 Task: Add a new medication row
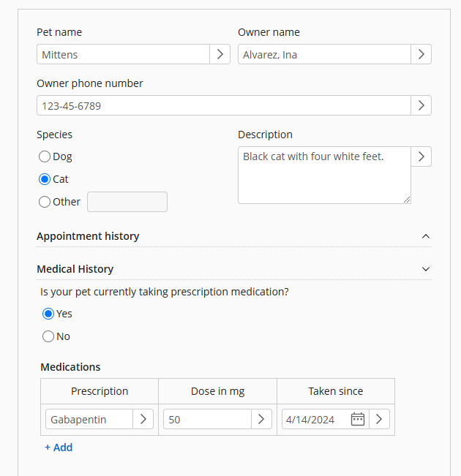tap(59, 447)
